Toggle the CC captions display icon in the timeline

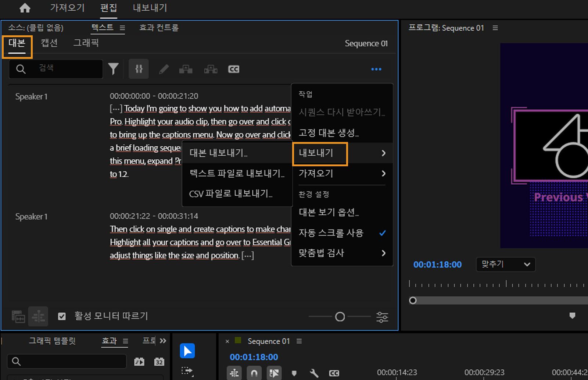point(334,373)
